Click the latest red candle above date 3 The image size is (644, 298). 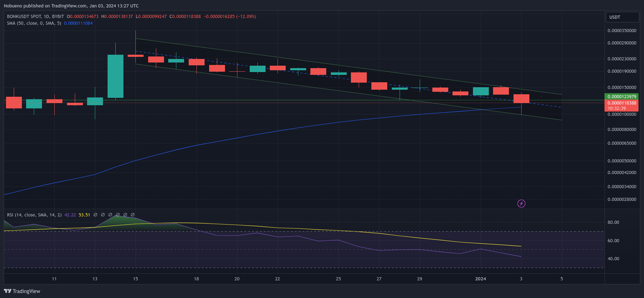(x=521, y=99)
